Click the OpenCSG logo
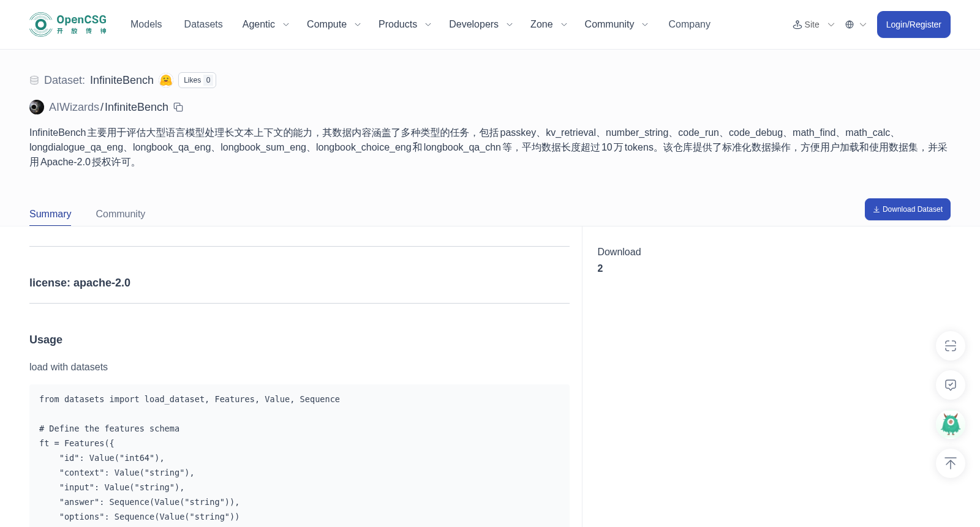Screen dimensions: 980x527 (68, 24)
